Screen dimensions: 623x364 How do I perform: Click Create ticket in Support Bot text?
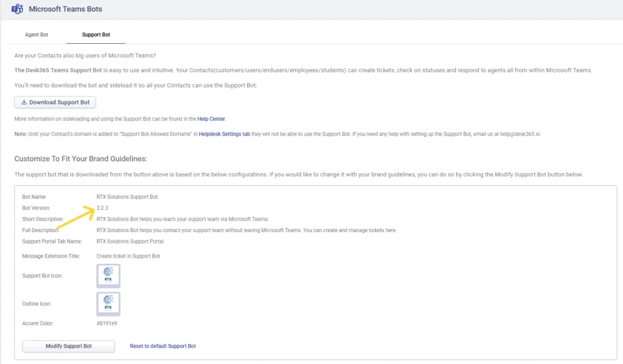click(128, 256)
